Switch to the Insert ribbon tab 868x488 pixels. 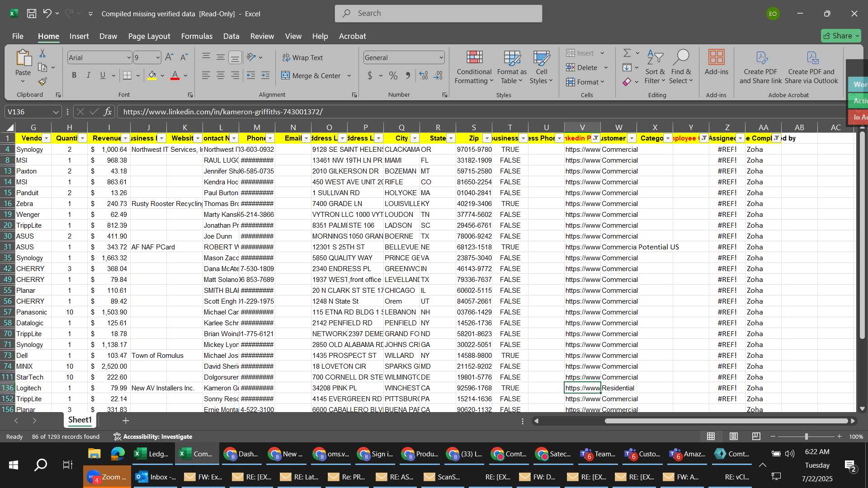pyautogui.click(x=79, y=36)
